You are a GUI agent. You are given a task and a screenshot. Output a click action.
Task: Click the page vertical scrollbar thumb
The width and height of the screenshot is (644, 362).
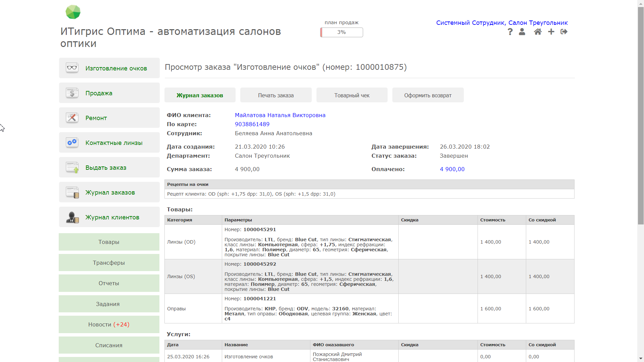tap(641, 115)
